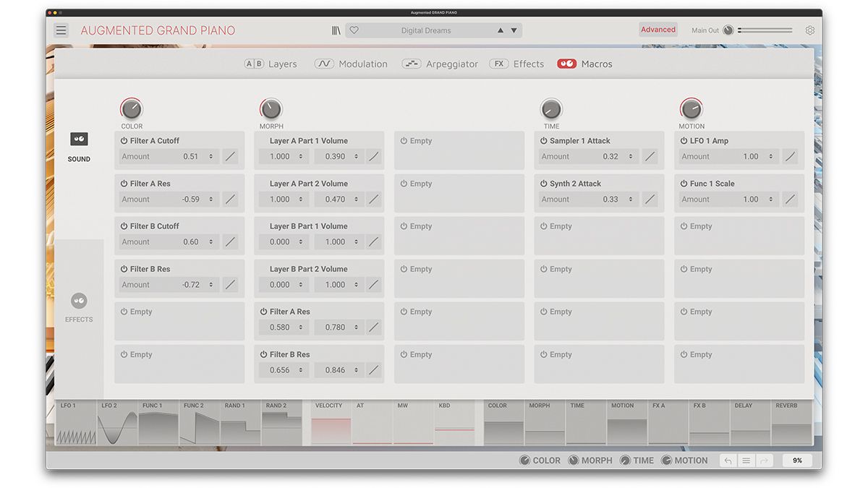The width and height of the screenshot is (868, 488).
Task: Click bottom bar MORPH knob
Action: (574, 461)
